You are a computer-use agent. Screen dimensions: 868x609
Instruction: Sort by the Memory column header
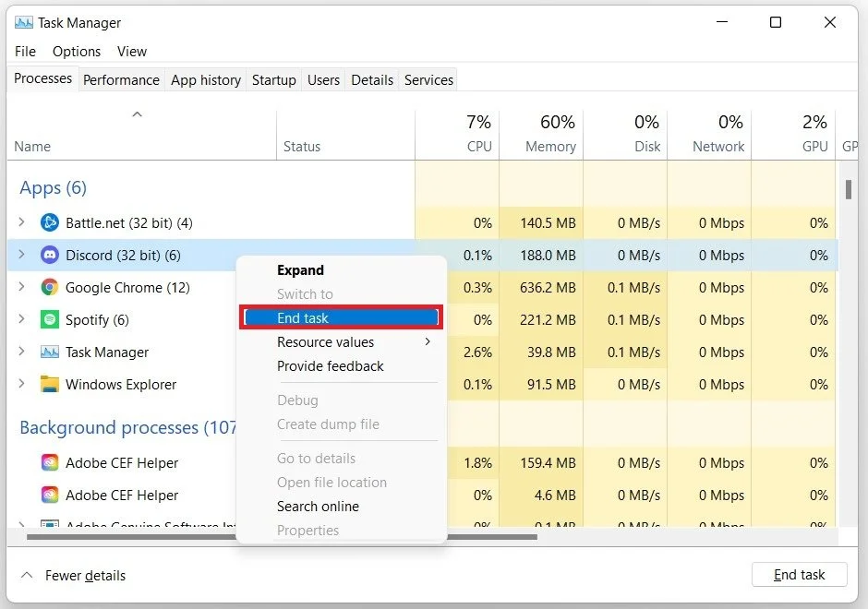(x=541, y=135)
